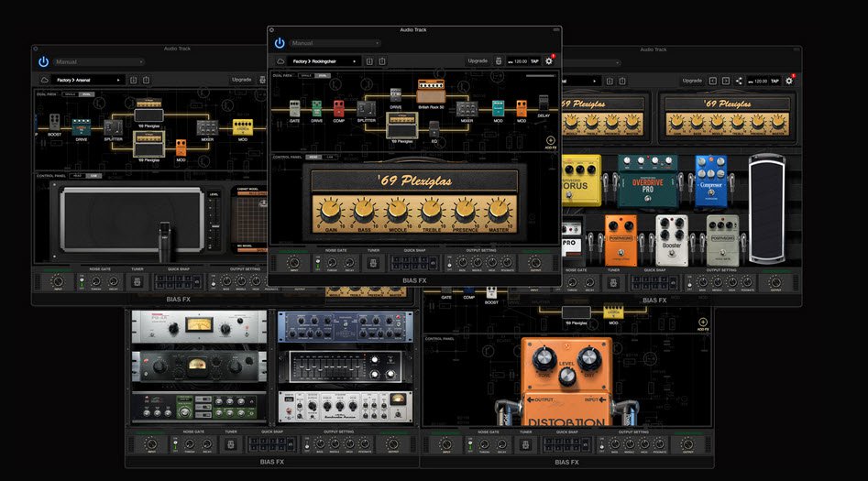Screen dimensions: 868x481
Task: Select the GATE pedal in the signal chain
Action: point(295,108)
